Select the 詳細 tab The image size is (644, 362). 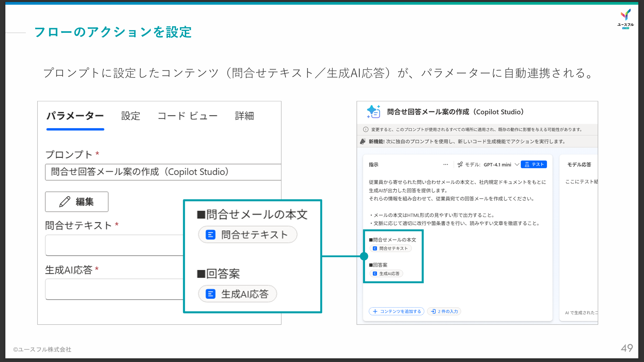[244, 116]
